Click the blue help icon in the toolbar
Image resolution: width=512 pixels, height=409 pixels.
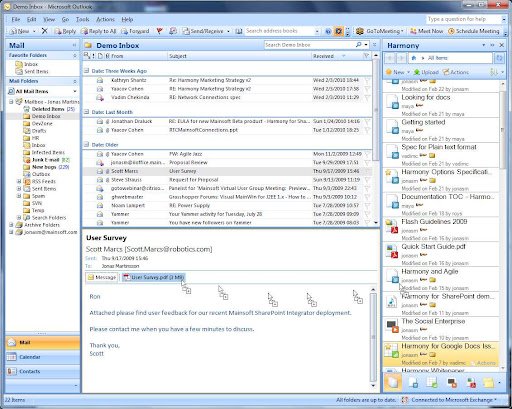pyautogui.click(x=328, y=31)
